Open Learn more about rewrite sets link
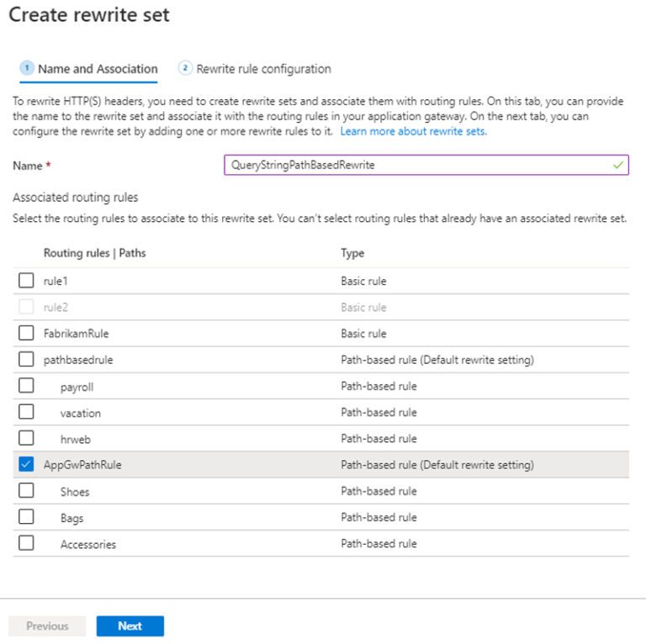Screen dimensions: 646x644 pos(413,131)
